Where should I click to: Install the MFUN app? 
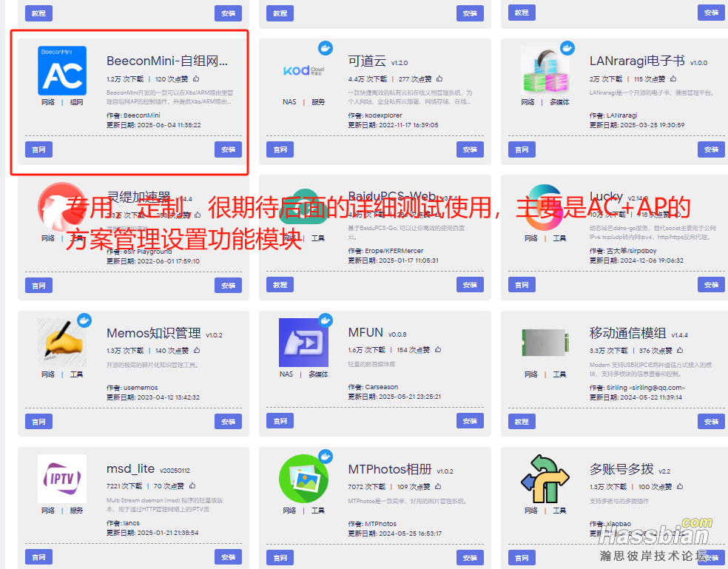(470, 421)
